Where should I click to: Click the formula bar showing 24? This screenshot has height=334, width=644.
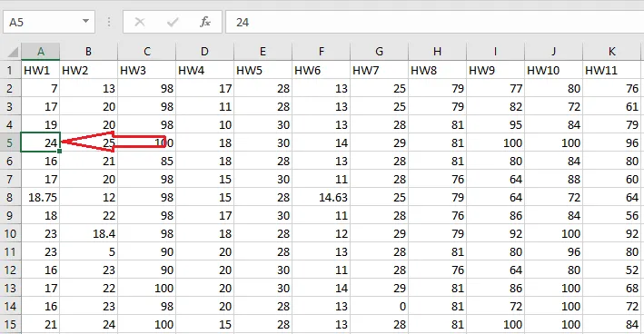pos(434,22)
